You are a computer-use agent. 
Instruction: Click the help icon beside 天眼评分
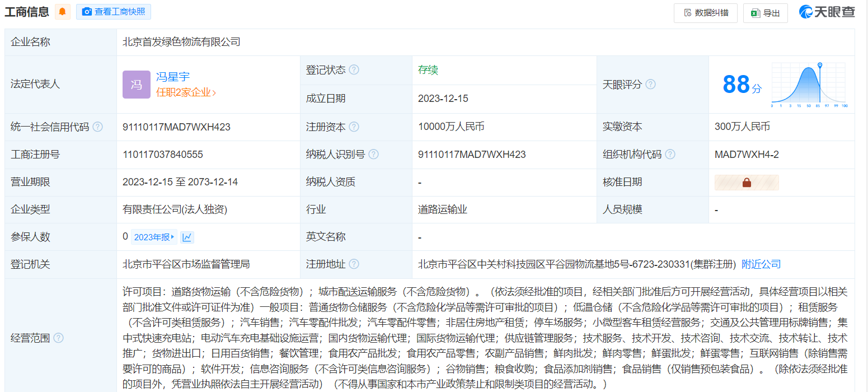coord(650,85)
